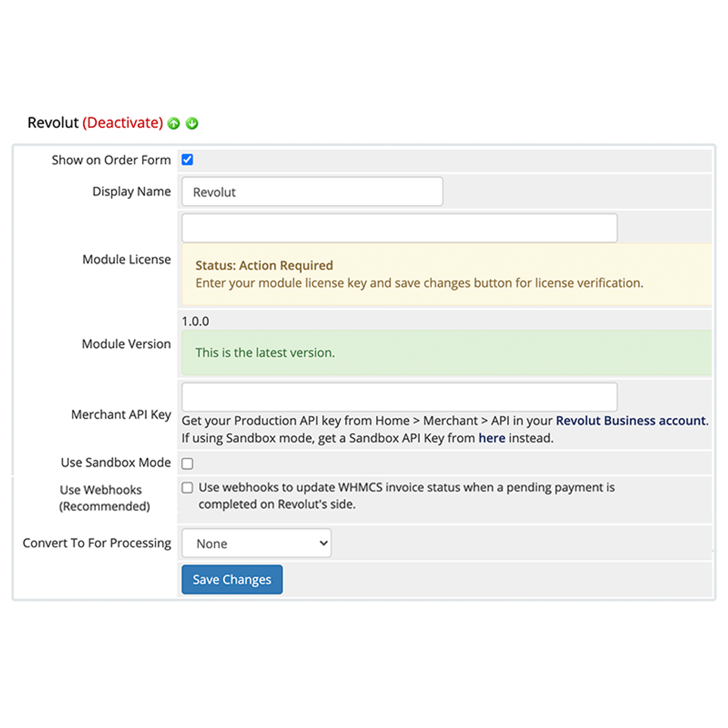This screenshot has width=728, height=728.
Task: Click into the Module License key field
Action: click(399, 228)
